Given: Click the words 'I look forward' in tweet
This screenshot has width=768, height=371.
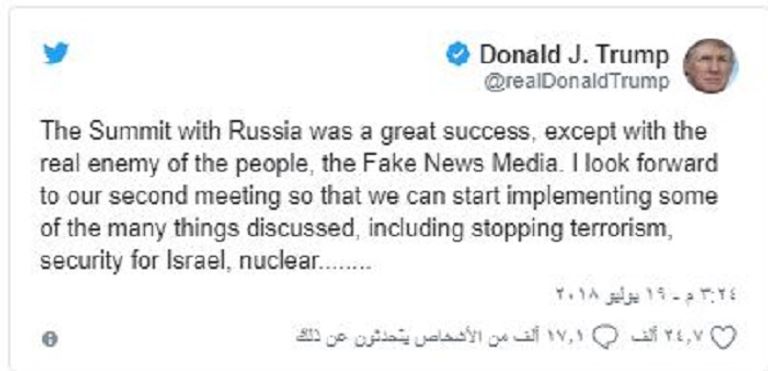Looking at the screenshot, I should (x=643, y=164).
